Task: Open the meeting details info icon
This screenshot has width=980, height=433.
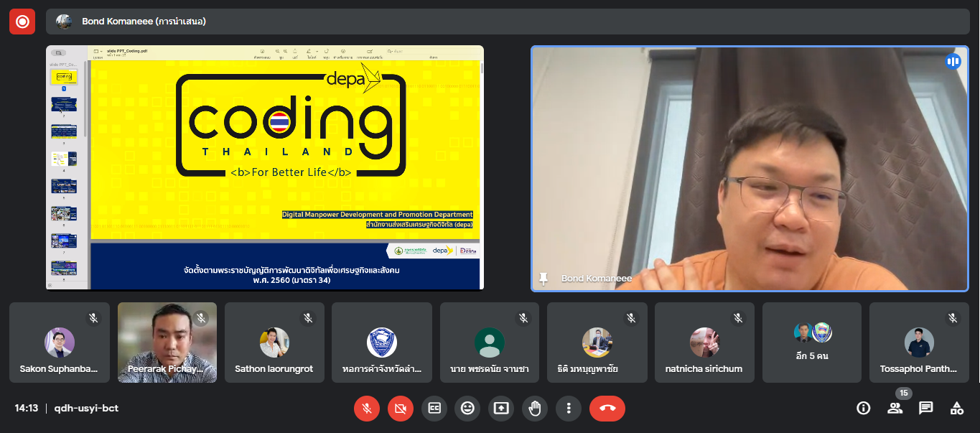Action: tap(863, 409)
